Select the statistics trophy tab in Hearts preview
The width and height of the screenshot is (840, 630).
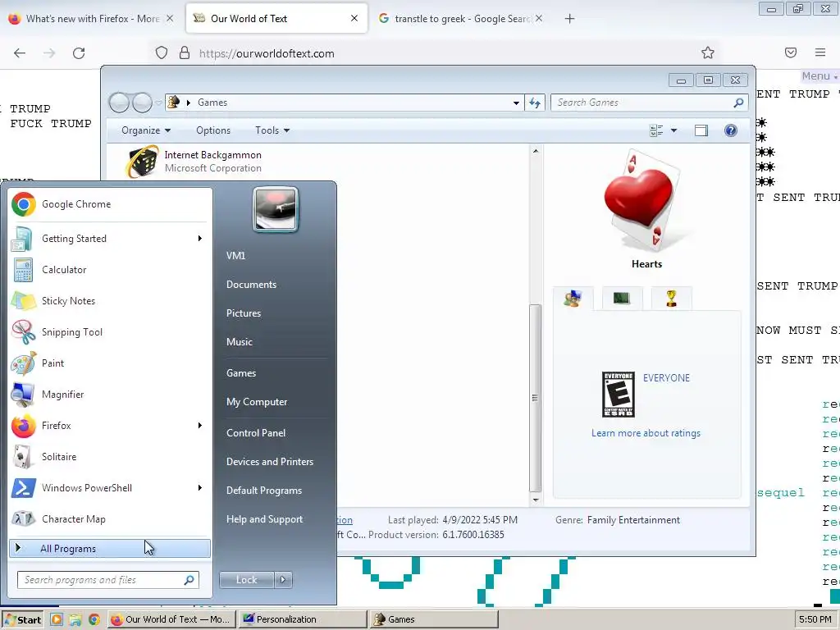click(671, 299)
